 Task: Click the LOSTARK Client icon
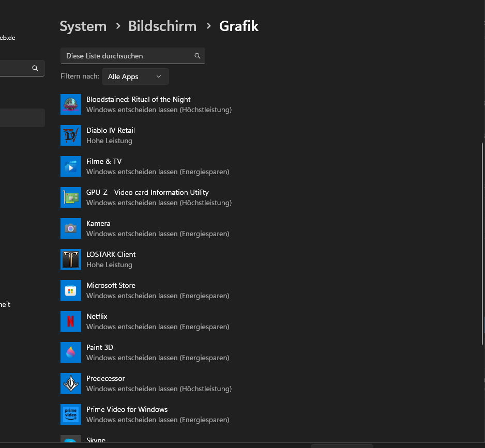(x=71, y=259)
